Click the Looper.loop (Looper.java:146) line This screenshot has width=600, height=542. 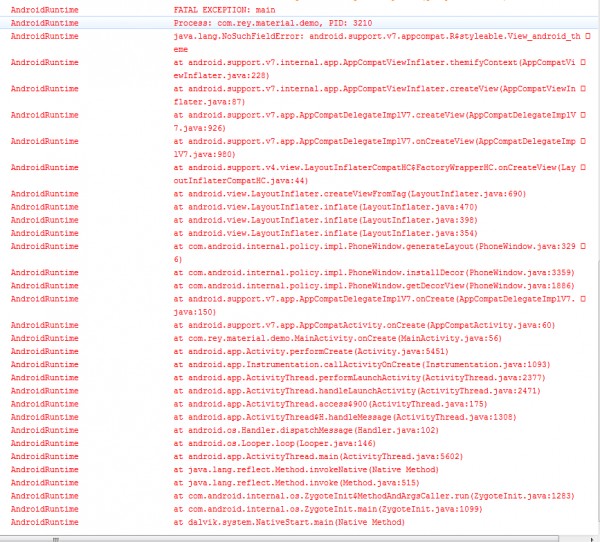pos(275,443)
